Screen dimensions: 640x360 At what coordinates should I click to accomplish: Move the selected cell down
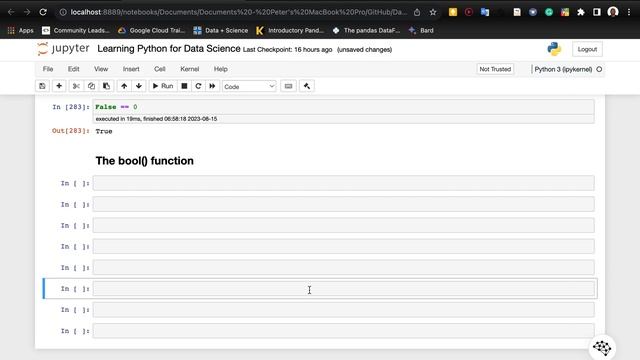click(139, 86)
